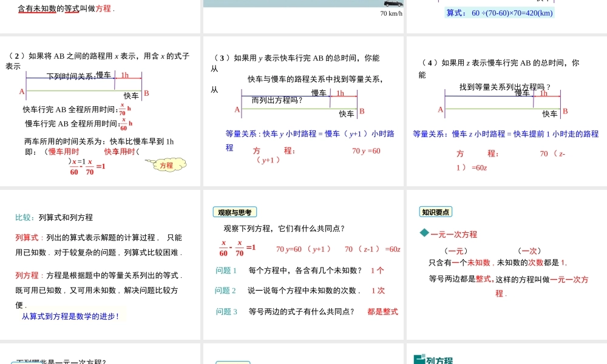Click the red （一元） annotation
The height and width of the screenshot is (364, 607).
[456, 251]
